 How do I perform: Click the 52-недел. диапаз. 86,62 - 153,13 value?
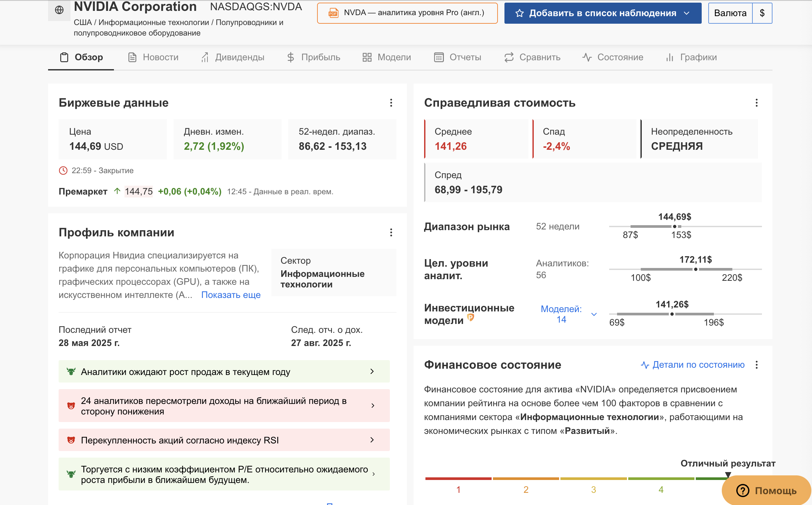(332, 146)
